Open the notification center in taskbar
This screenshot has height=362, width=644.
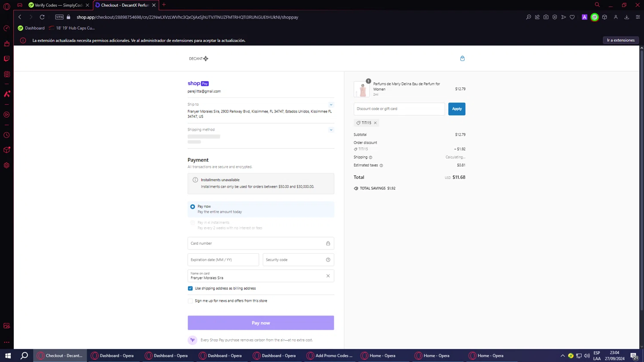[x=634, y=356]
